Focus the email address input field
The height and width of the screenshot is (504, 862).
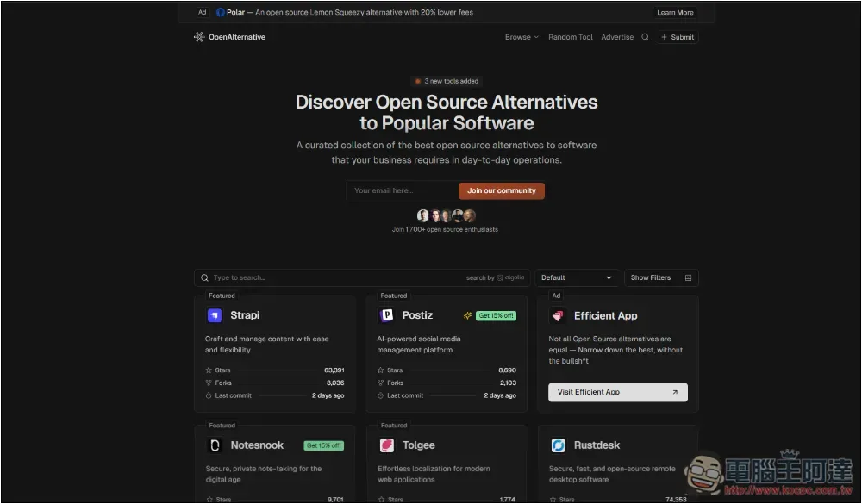pyautogui.click(x=402, y=190)
